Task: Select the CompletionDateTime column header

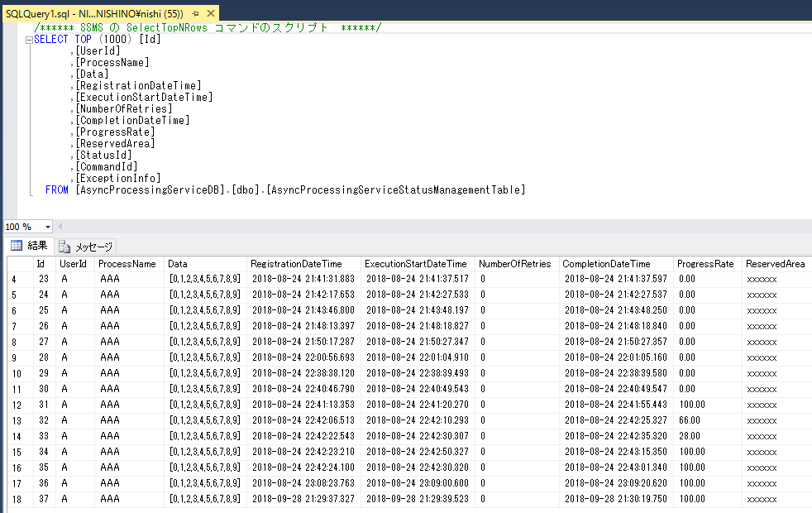Action: [x=606, y=264]
